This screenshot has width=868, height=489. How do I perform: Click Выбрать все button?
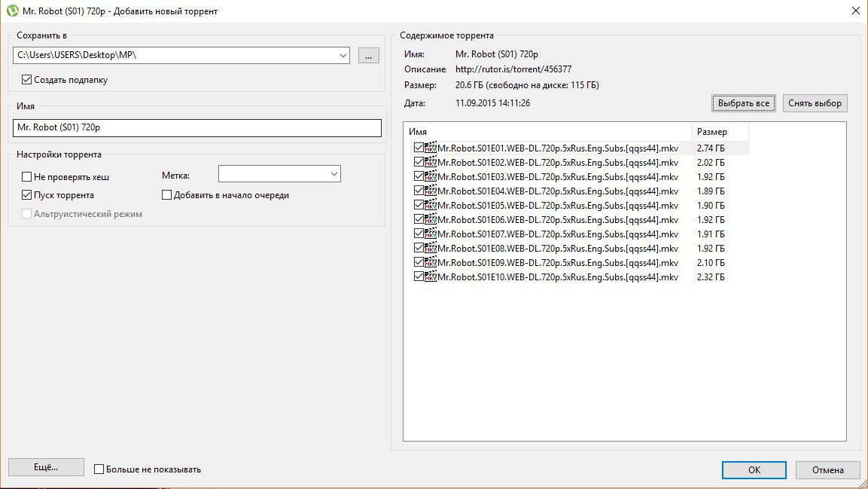coord(744,103)
